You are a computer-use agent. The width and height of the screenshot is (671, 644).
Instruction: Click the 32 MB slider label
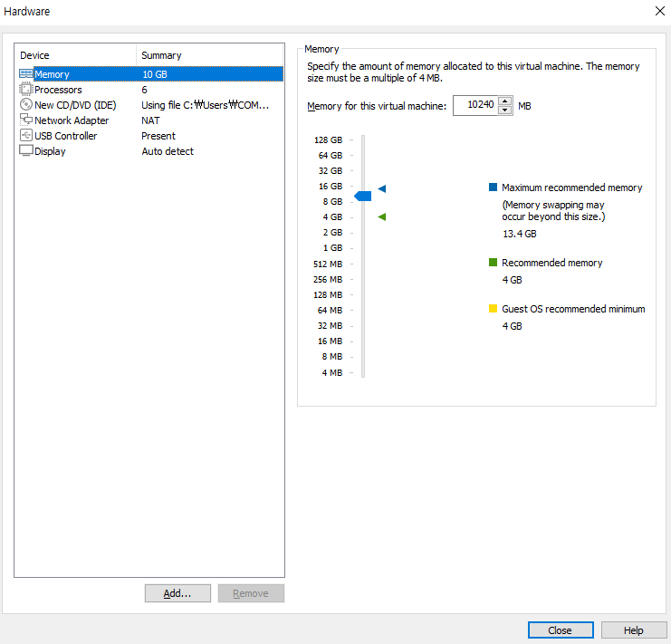point(330,326)
